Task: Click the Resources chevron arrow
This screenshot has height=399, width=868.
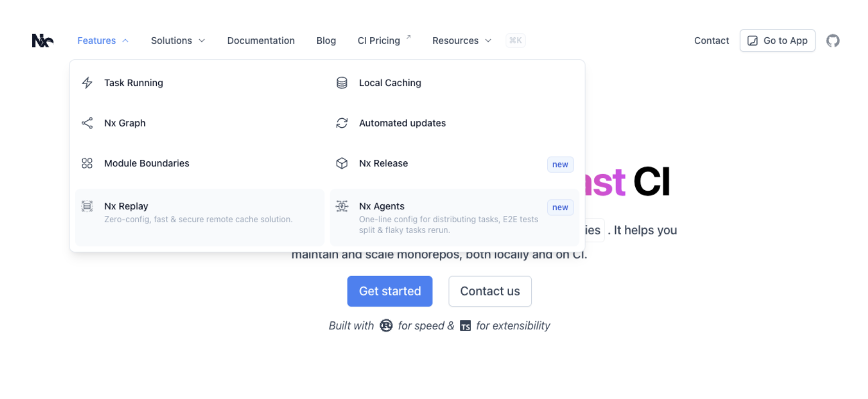Action: [488, 40]
